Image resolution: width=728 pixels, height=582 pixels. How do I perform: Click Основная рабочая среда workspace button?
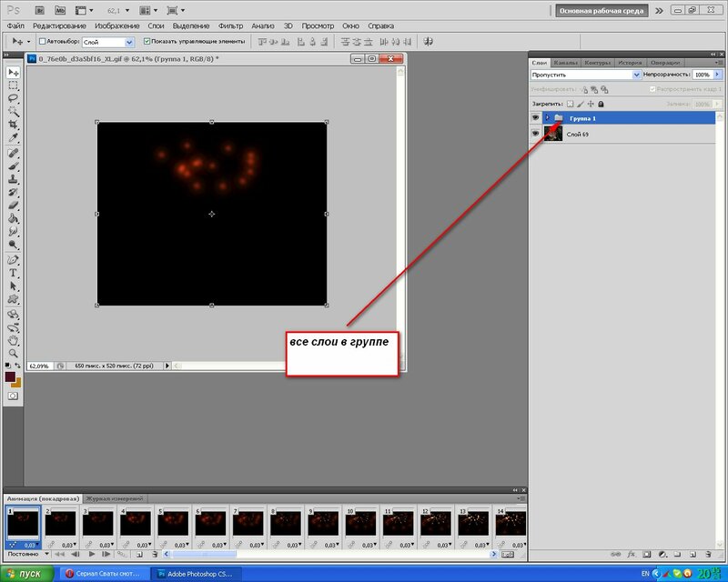tap(602, 11)
